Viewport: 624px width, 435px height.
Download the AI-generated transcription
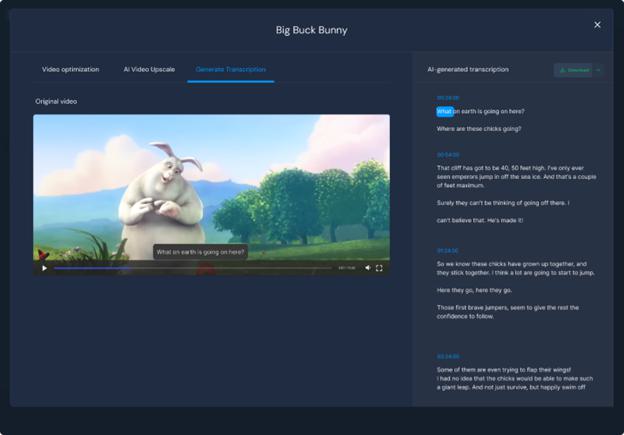[574, 70]
